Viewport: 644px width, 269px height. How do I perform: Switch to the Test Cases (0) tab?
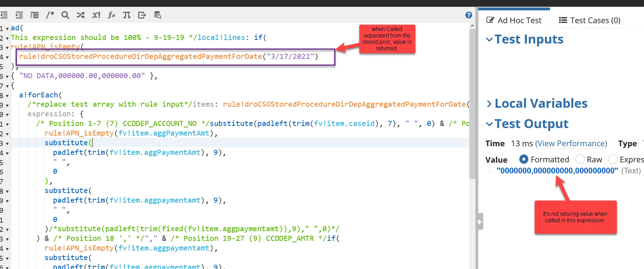[590, 20]
